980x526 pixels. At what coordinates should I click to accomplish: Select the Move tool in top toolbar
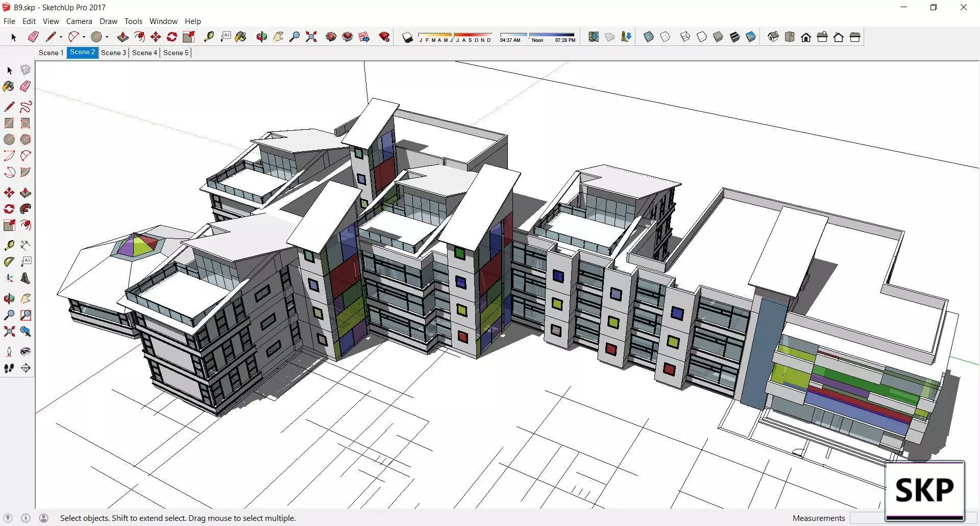(x=156, y=37)
